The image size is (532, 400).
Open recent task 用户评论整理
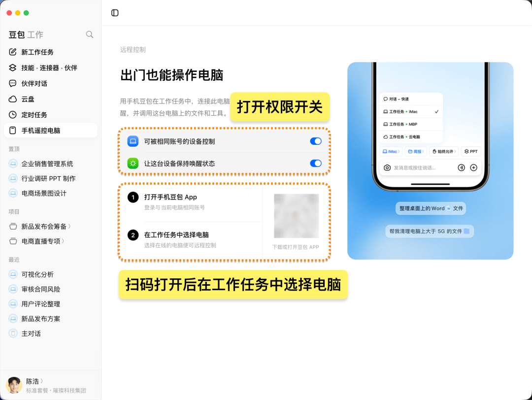click(x=51, y=304)
